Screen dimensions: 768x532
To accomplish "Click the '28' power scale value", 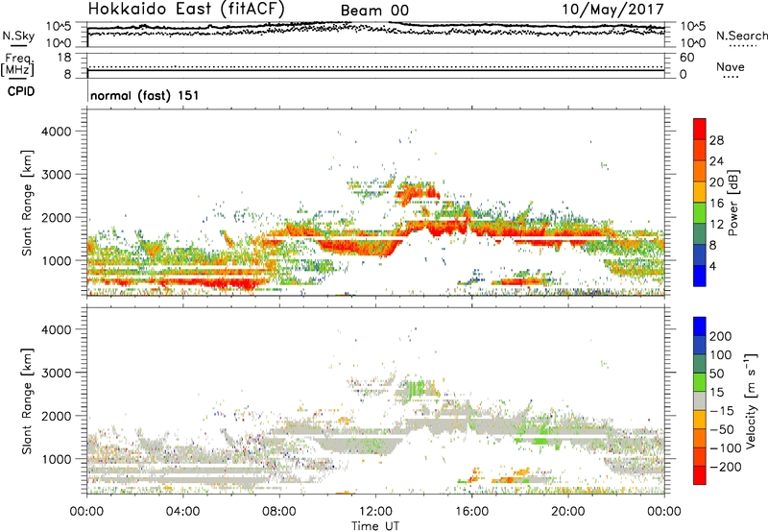I will (x=716, y=140).
